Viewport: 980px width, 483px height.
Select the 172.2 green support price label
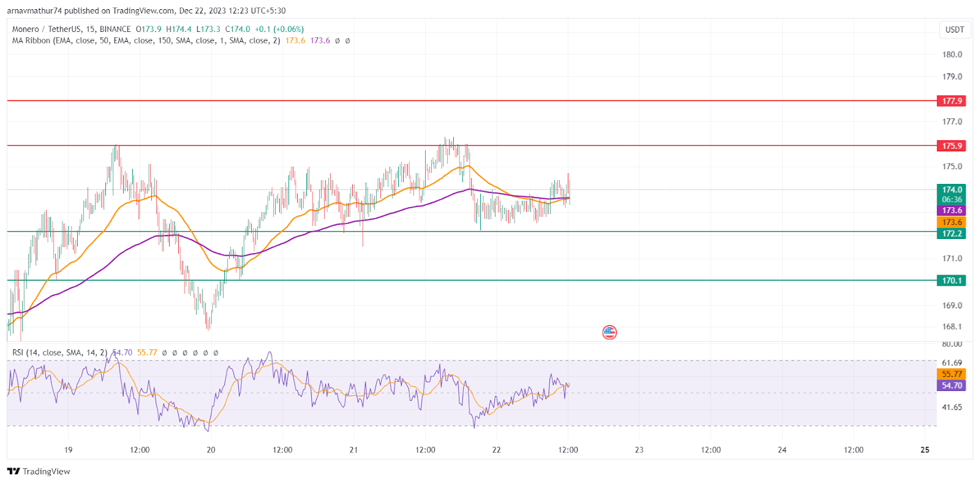pos(951,234)
